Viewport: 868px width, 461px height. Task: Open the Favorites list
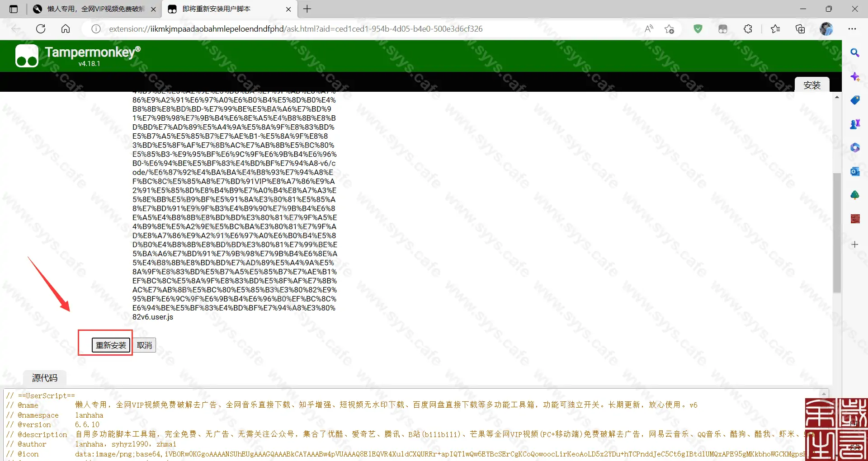(775, 29)
